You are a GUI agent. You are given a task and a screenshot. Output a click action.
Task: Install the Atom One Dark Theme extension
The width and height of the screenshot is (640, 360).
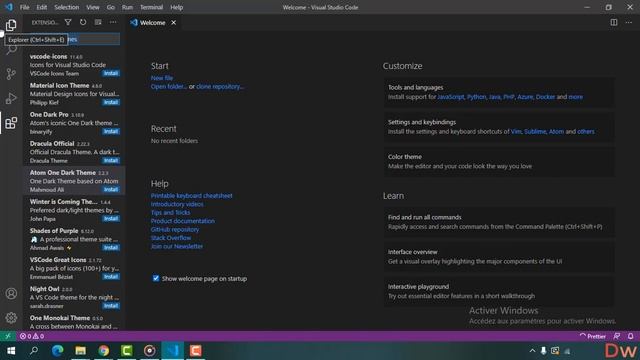[111, 189]
